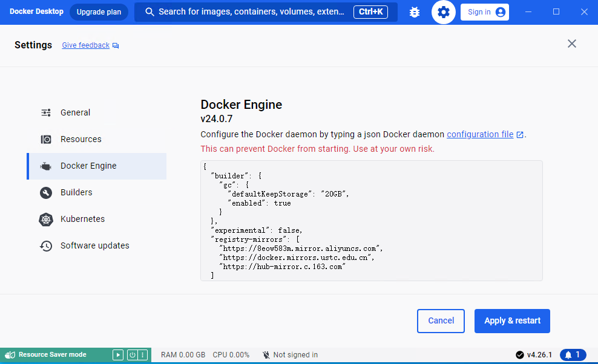Focus the search field for images and containers
This screenshot has height=364, width=598.
[266, 12]
